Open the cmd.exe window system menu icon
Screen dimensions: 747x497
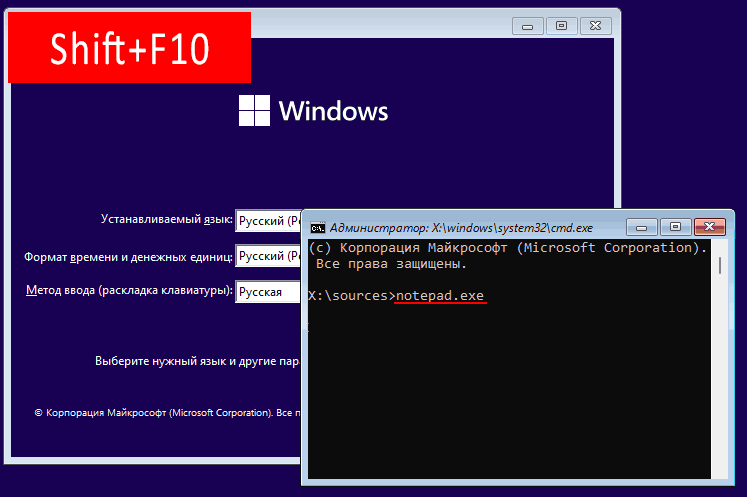tap(318, 228)
